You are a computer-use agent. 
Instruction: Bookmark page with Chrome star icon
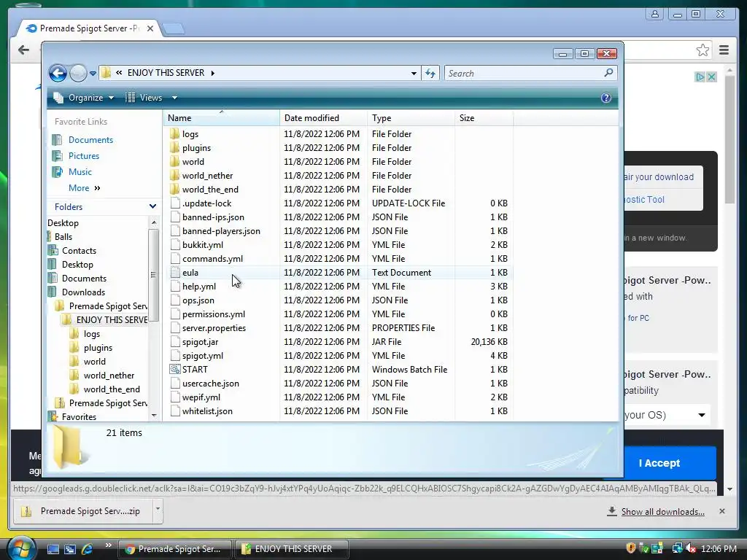pyautogui.click(x=703, y=50)
